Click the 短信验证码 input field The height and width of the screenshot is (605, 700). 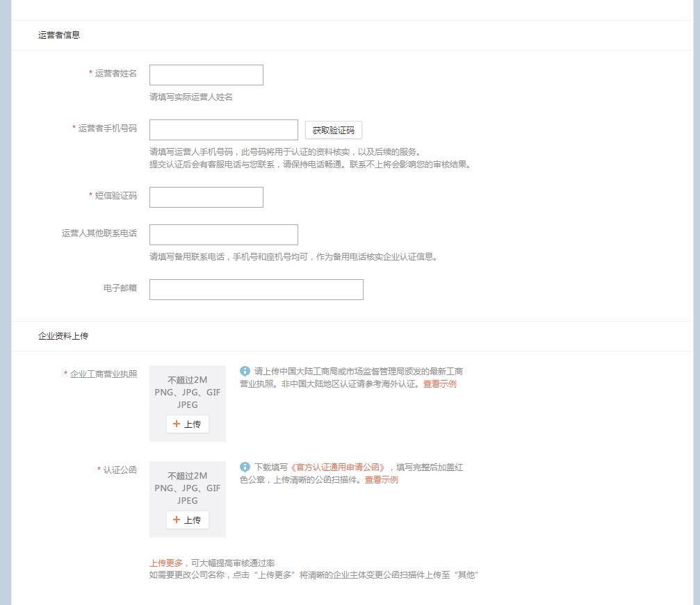(206, 197)
